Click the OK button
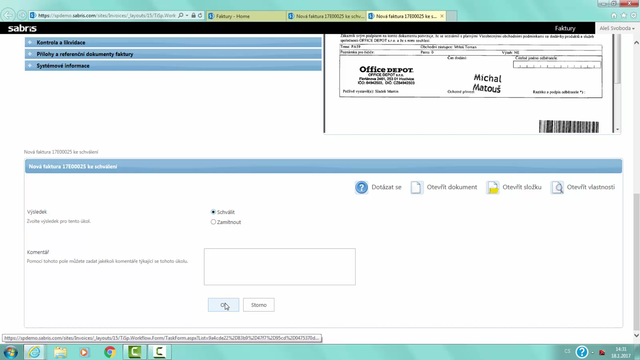The image size is (640, 360). 223,305
